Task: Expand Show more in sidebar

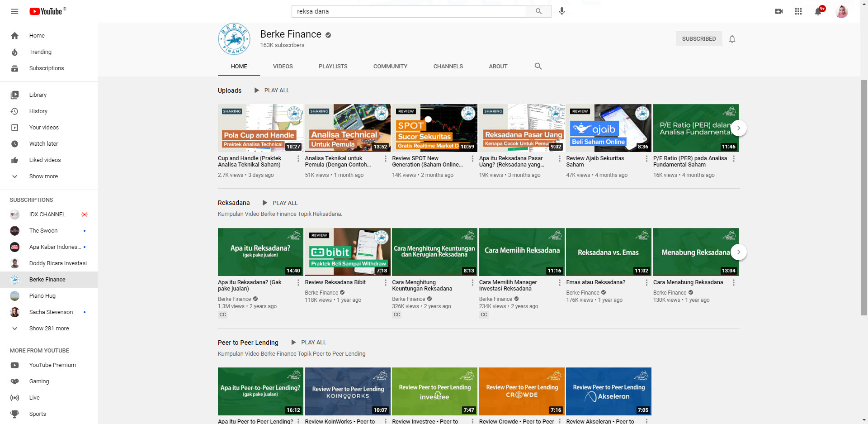Action: [49, 176]
